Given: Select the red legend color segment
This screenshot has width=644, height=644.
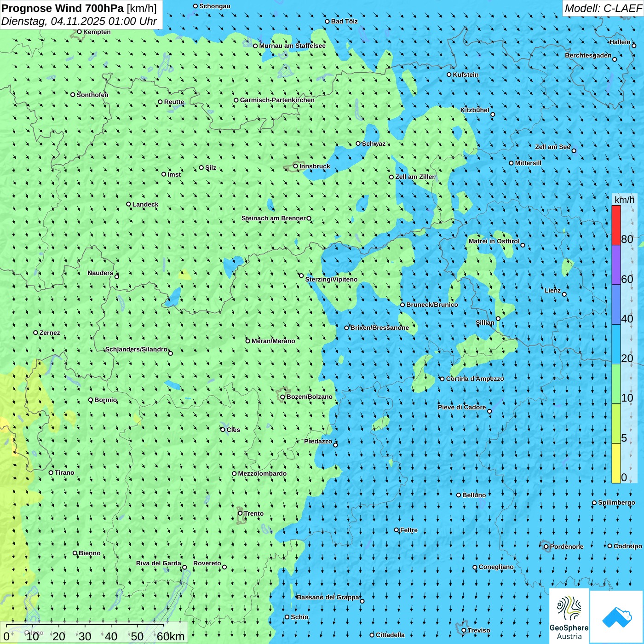Looking at the screenshot, I should coord(616,225).
